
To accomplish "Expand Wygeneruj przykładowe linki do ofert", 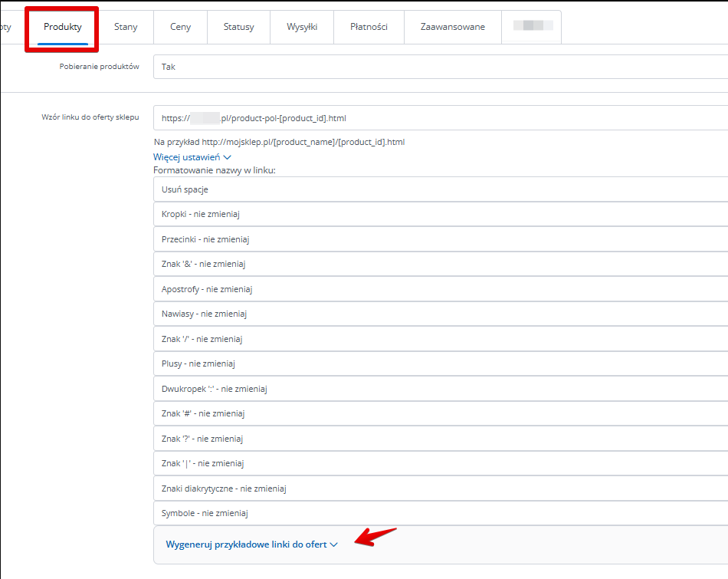I will coord(251,544).
